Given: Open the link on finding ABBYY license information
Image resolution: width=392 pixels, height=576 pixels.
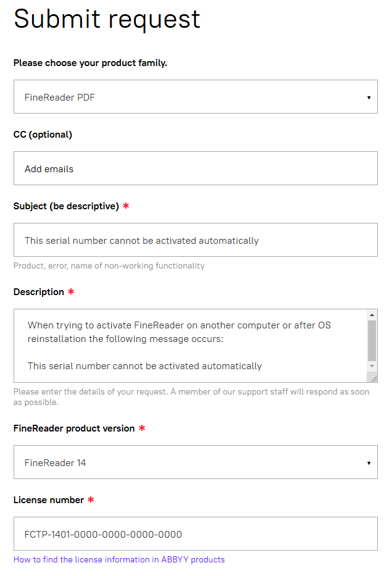Looking at the screenshot, I should tap(119, 559).
